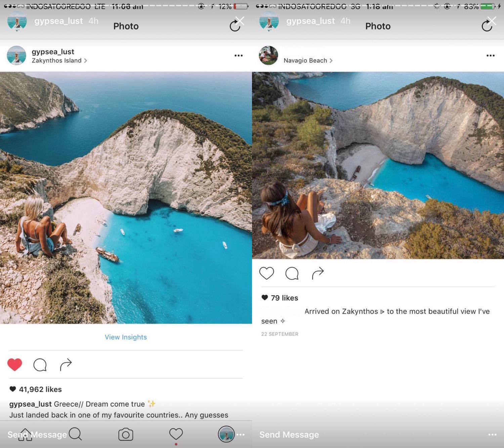Open story more options dots in right story
The width and height of the screenshot is (504, 448).
(492, 435)
